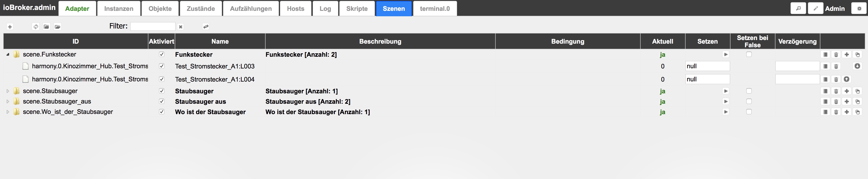Image resolution: width=868 pixels, height=179 pixels.
Task: Click the Filter text field
Action: [x=153, y=26]
